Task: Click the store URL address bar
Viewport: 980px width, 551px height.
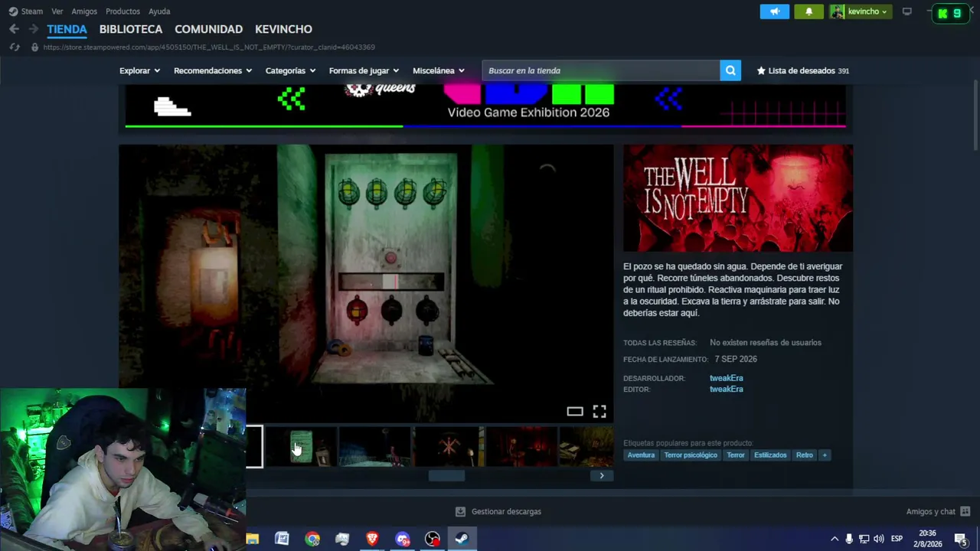Action: (x=209, y=47)
